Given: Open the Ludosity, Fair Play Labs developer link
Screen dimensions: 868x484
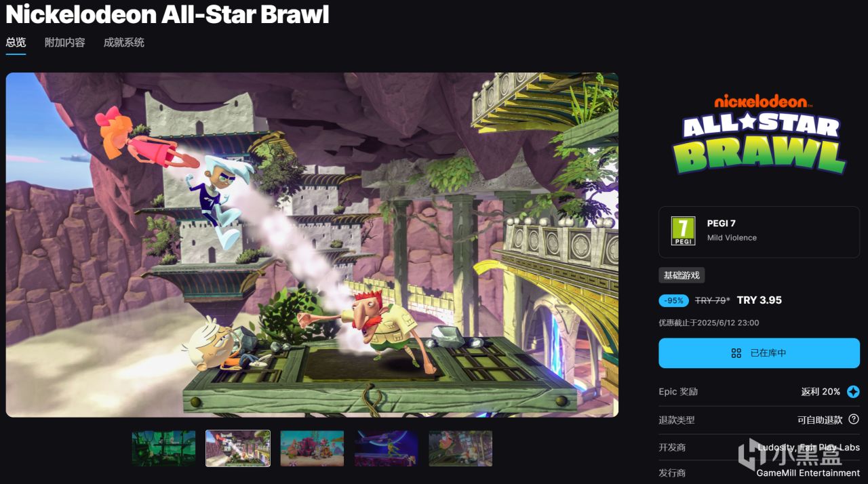Looking at the screenshot, I should click(808, 447).
